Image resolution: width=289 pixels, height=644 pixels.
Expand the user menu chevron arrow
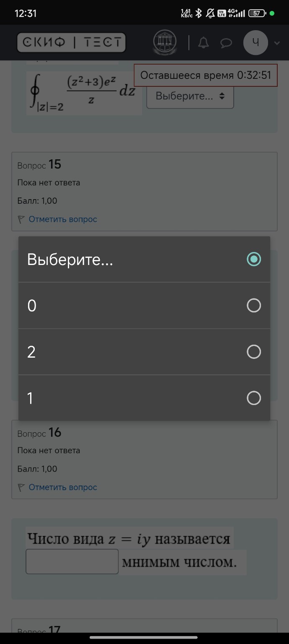tap(277, 43)
